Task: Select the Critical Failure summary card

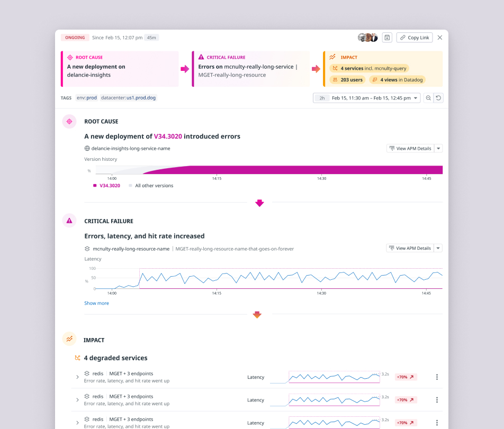Action: pyautogui.click(x=251, y=69)
